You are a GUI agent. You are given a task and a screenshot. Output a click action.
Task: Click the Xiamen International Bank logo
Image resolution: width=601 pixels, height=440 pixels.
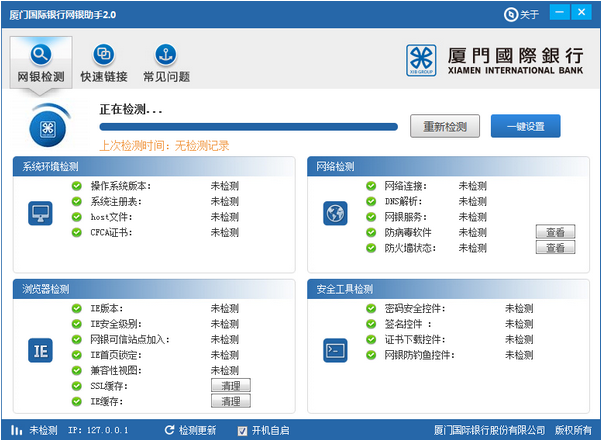point(494,61)
